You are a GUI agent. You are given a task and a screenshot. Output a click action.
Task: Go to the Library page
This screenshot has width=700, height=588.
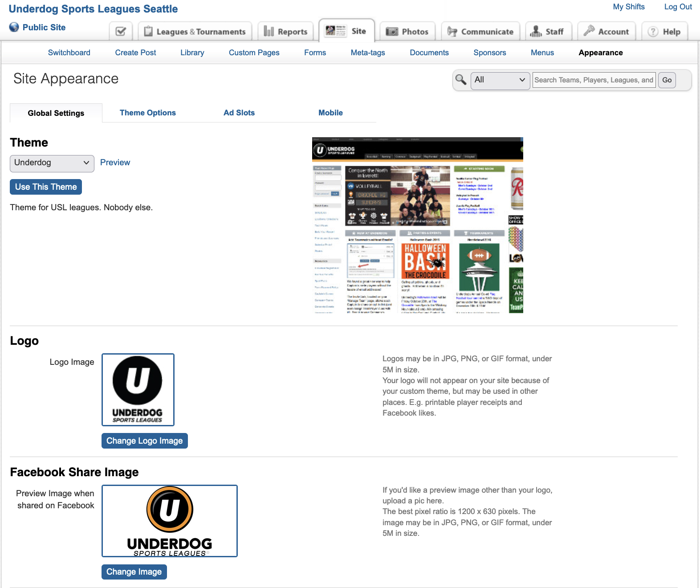pyautogui.click(x=192, y=53)
